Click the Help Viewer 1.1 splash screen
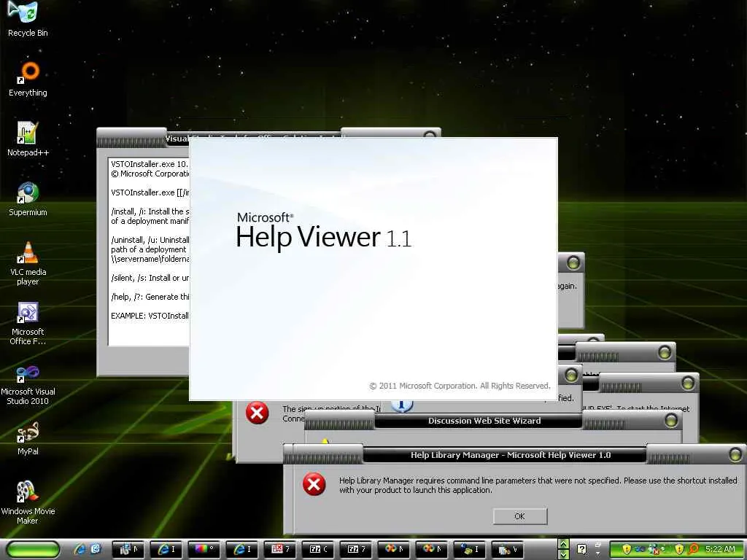Screen dimensions: 747x560 [x=373, y=269]
